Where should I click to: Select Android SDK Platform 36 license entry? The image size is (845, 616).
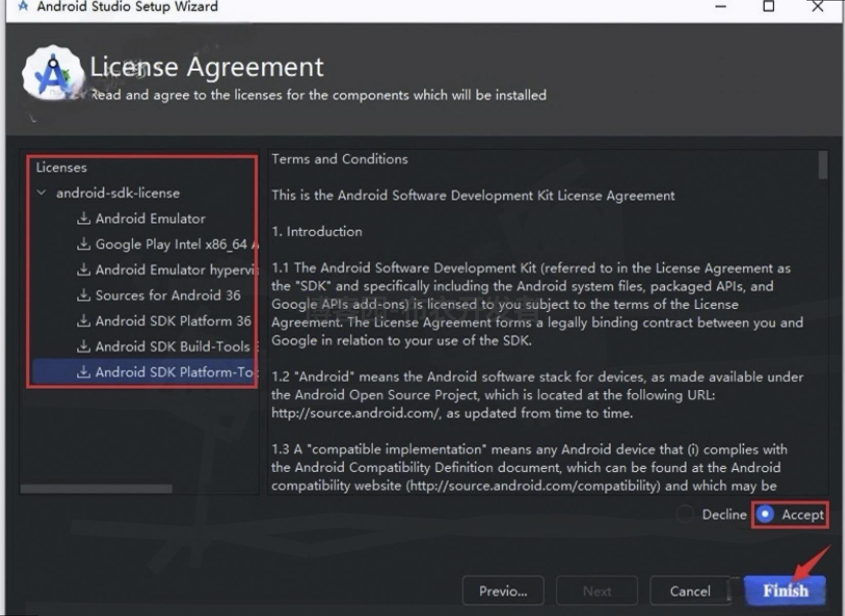coord(173,321)
